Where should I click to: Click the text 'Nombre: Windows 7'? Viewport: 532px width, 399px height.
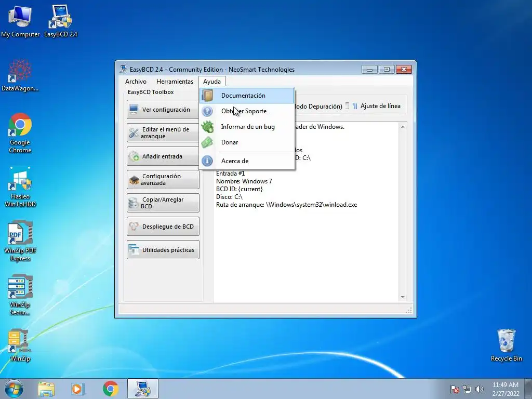pos(244,181)
